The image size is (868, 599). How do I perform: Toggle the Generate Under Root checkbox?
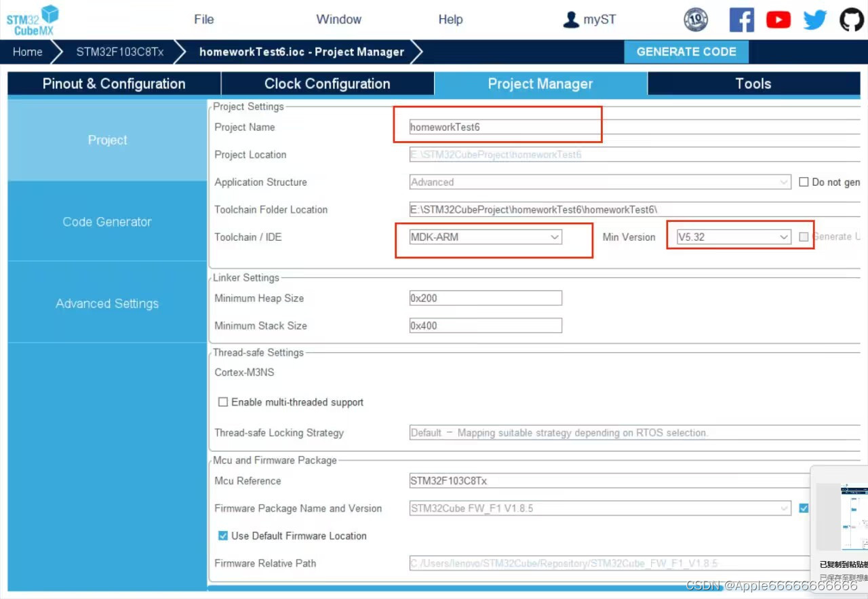(x=804, y=237)
